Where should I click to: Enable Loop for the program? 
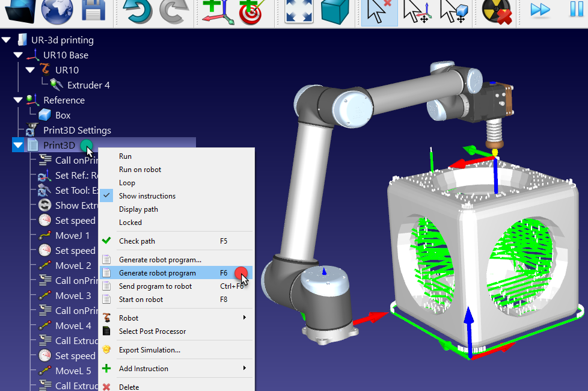[x=127, y=183]
